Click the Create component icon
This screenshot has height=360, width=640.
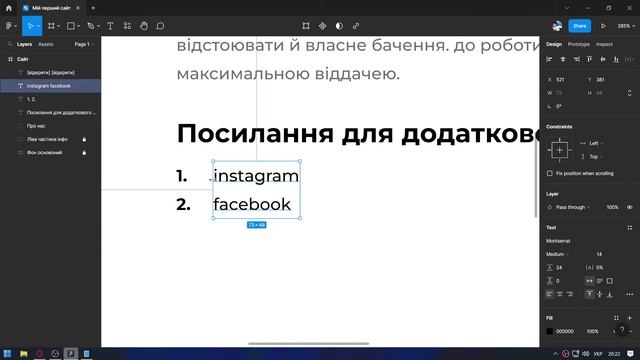tap(322, 26)
